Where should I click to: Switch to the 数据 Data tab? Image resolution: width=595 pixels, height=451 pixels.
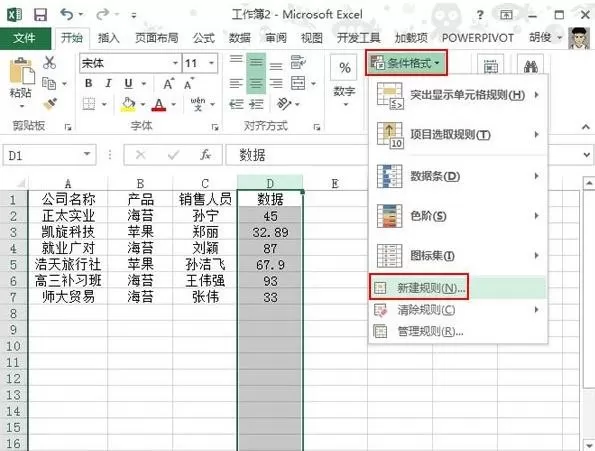point(240,38)
